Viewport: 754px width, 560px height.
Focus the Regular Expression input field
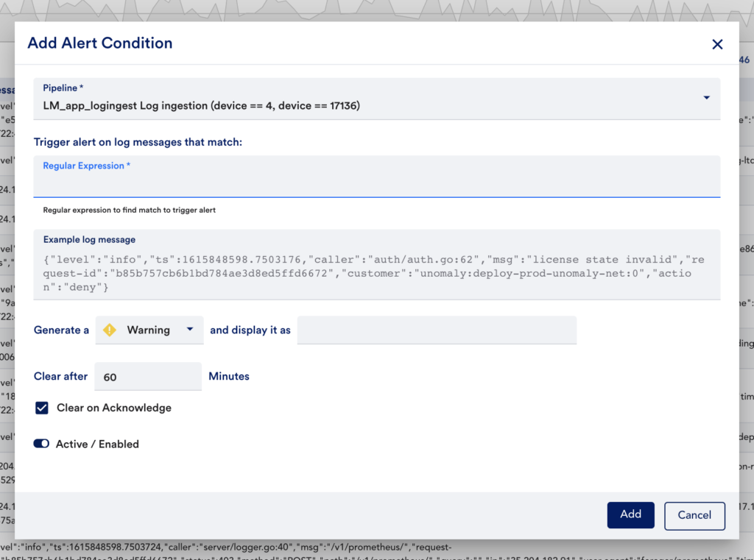click(376, 176)
